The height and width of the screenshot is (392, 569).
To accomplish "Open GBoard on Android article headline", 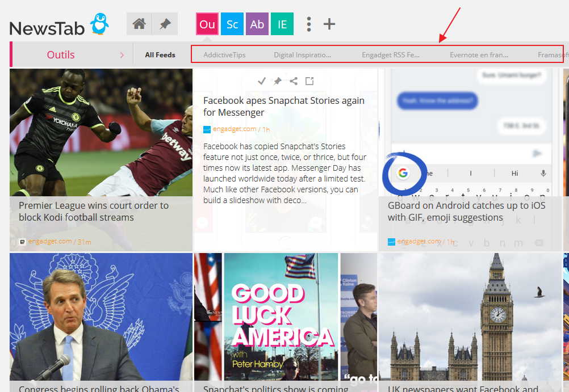I will click(x=466, y=212).
